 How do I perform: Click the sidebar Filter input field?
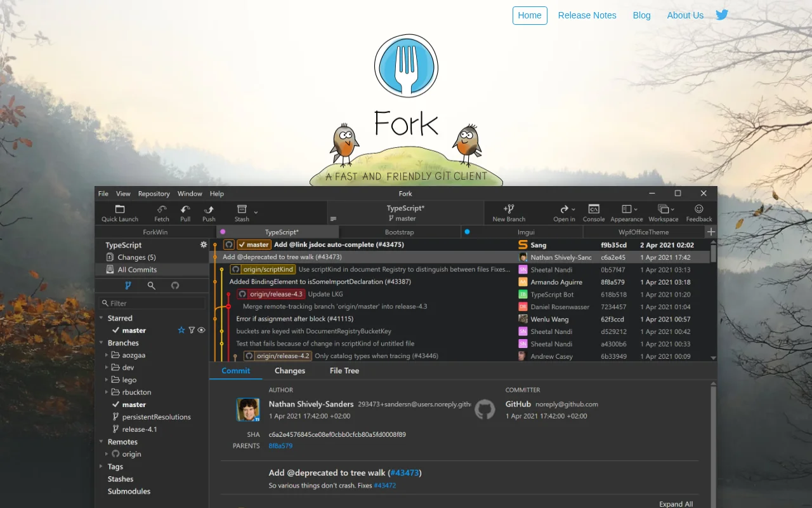(x=152, y=303)
